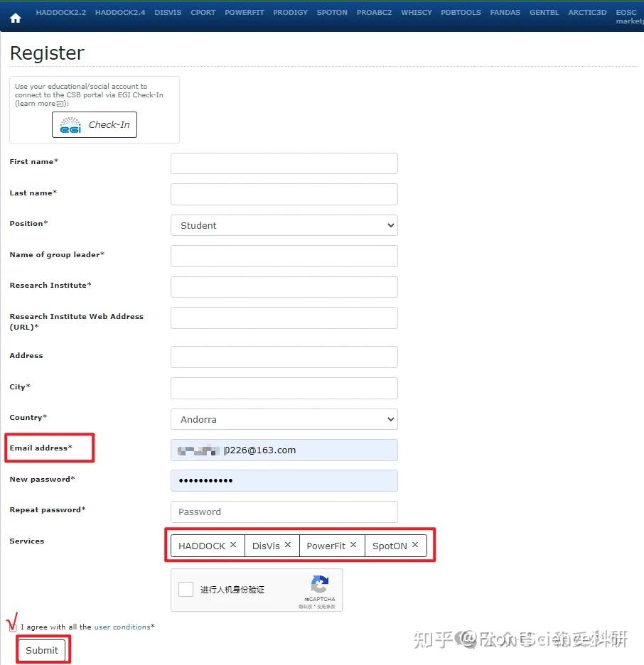Submit the registration form

point(42,650)
